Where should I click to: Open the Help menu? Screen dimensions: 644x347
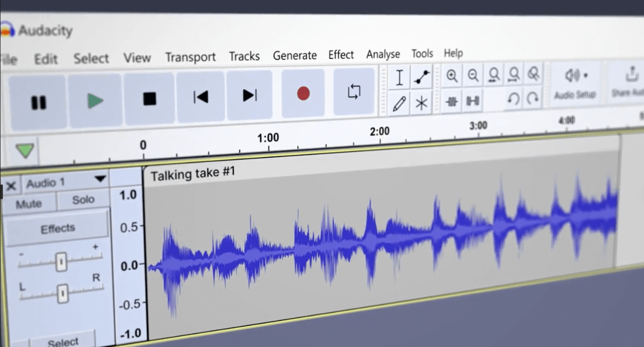pyautogui.click(x=453, y=53)
